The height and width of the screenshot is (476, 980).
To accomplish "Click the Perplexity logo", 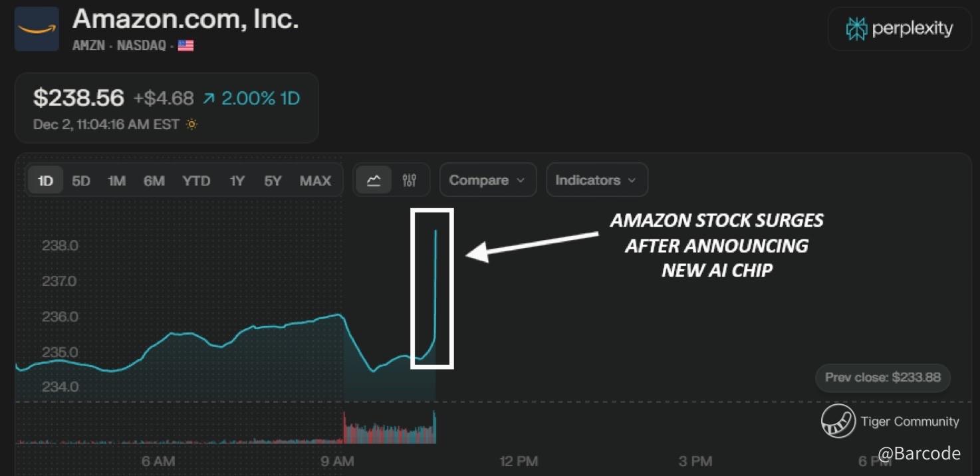I will pos(899,29).
